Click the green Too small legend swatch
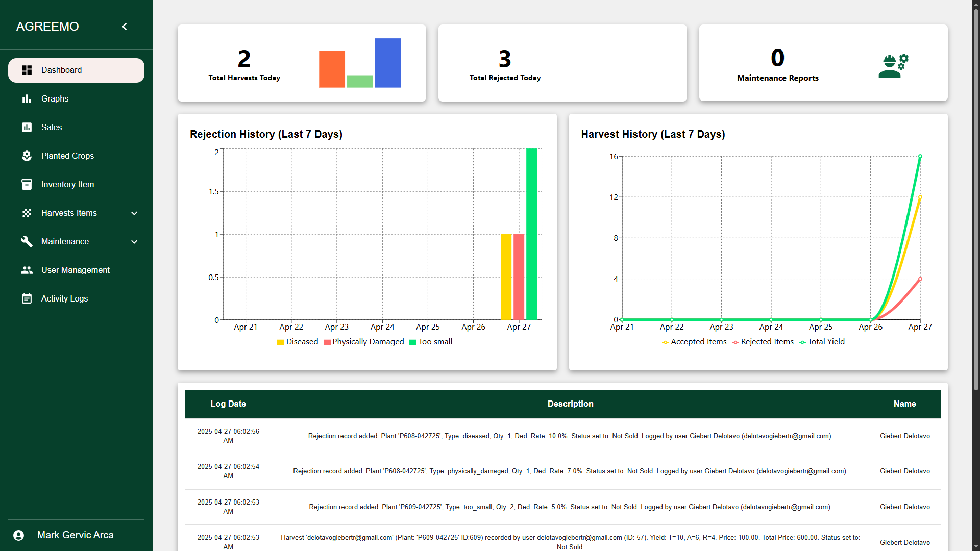980x551 pixels. (413, 342)
